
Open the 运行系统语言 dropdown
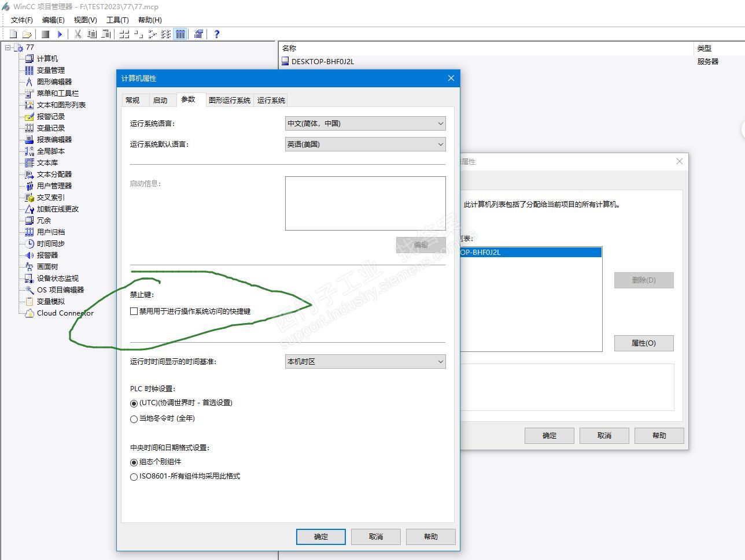click(366, 123)
